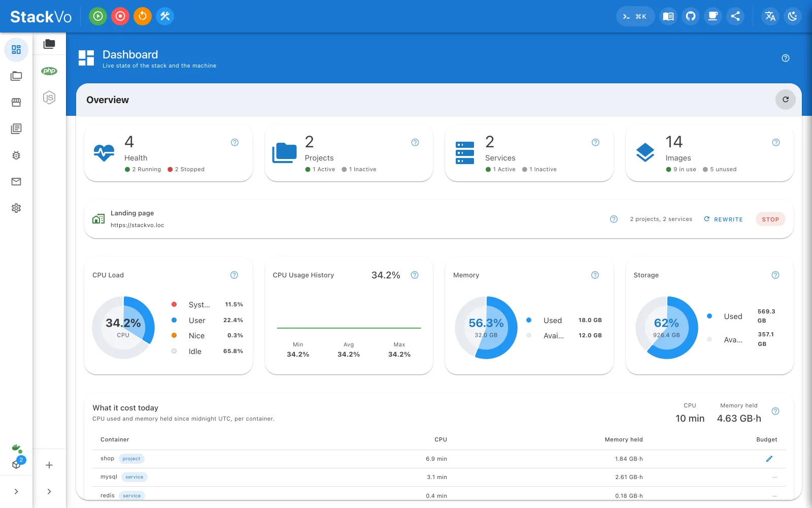The image size is (812, 508).
Task: Click the CPU Load help icon
Action: tap(234, 275)
